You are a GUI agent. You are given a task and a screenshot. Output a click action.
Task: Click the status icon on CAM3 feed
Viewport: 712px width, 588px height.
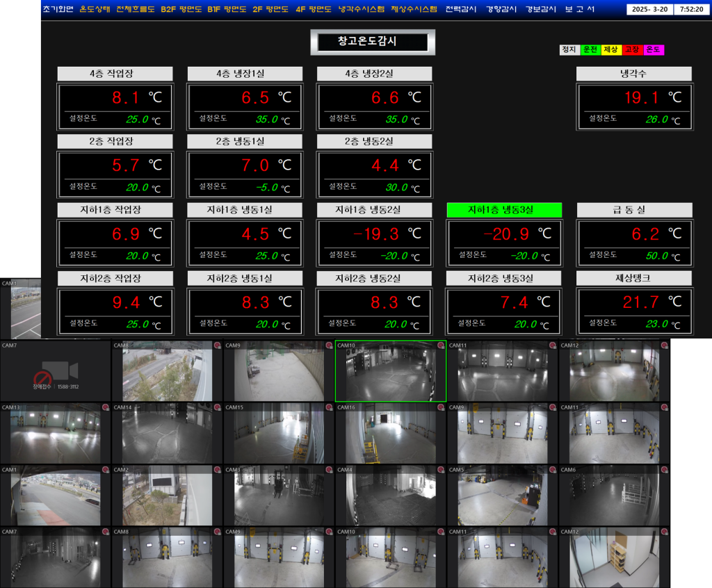329,471
